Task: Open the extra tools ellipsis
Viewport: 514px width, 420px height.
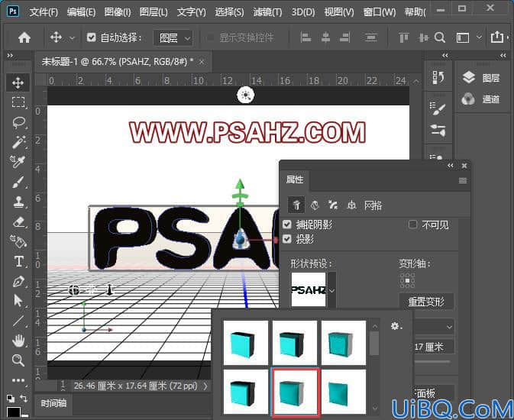Action: pos(18,380)
